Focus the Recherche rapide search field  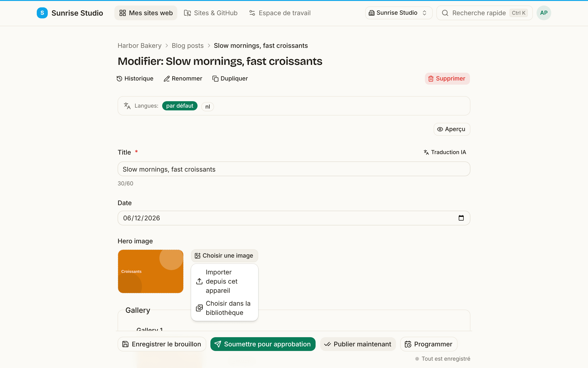[484, 13]
